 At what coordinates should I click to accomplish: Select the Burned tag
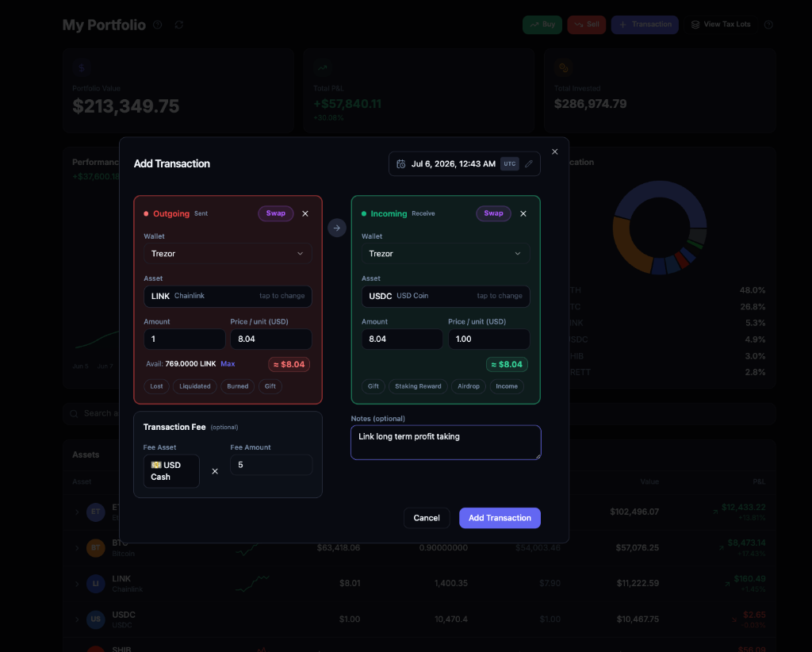coord(238,386)
